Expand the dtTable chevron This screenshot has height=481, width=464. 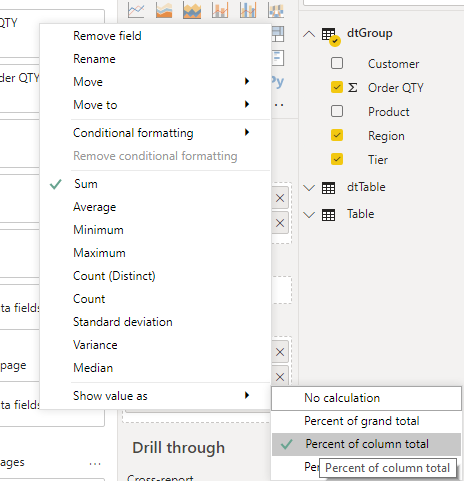point(309,188)
